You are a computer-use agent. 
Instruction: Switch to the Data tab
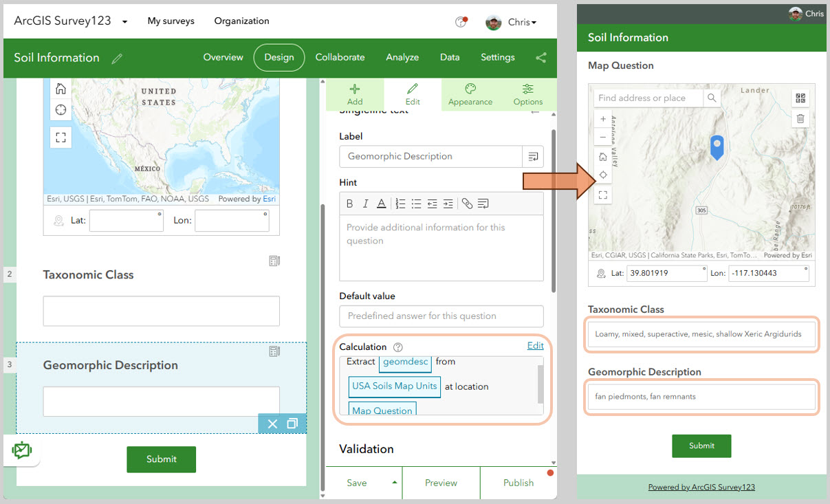(450, 58)
